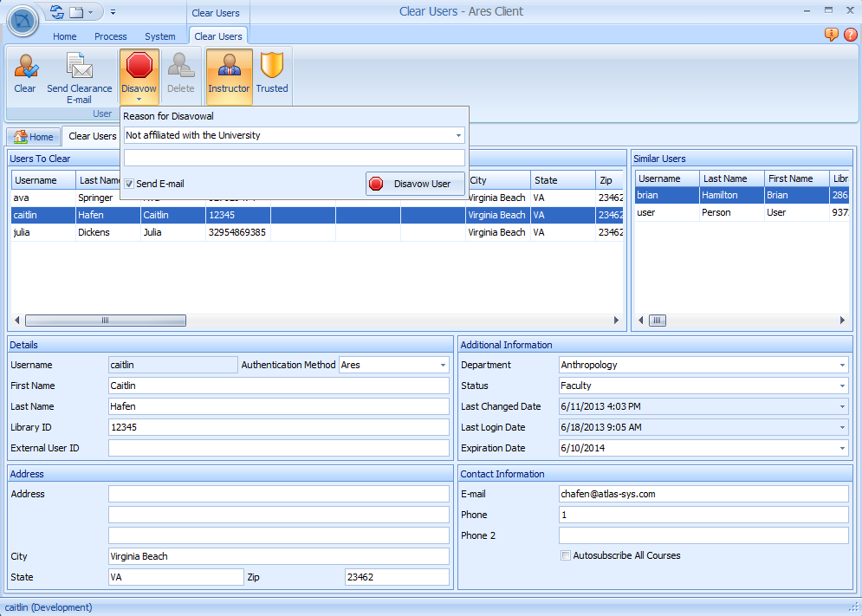This screenshot has width=862, height=616.
Task: Expand the Status dropdown showing Faculty
Action: [841, 386]
